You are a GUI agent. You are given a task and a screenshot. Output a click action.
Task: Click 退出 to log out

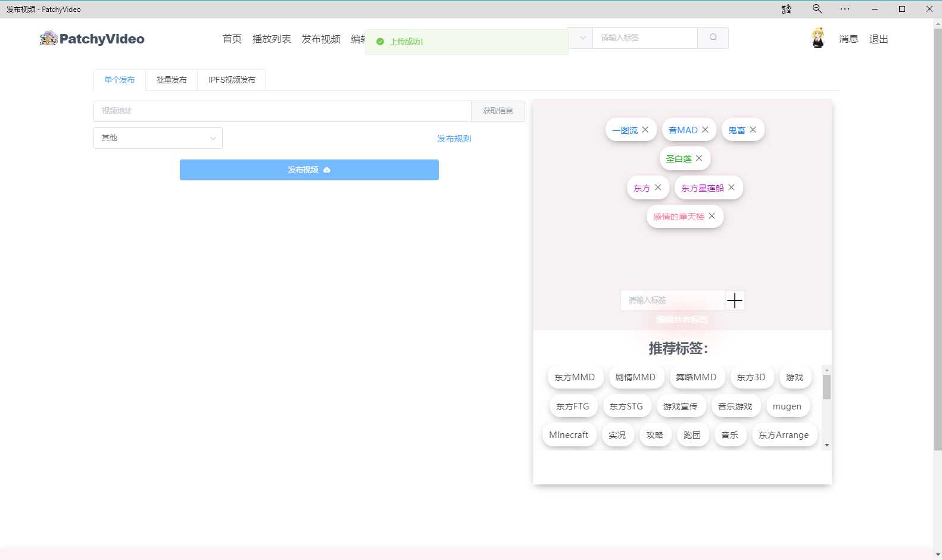(x=878, y=39)
